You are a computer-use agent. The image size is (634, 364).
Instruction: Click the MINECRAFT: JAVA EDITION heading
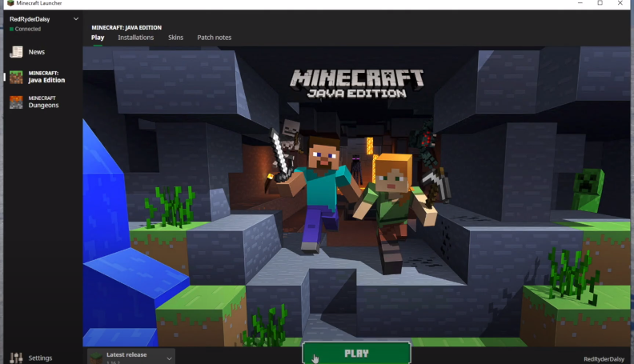126,27
